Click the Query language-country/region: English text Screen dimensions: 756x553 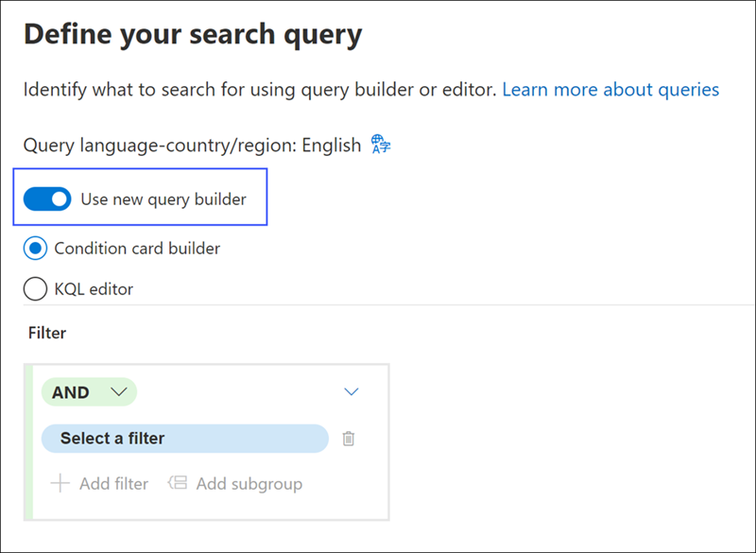[x=193, y=146]
